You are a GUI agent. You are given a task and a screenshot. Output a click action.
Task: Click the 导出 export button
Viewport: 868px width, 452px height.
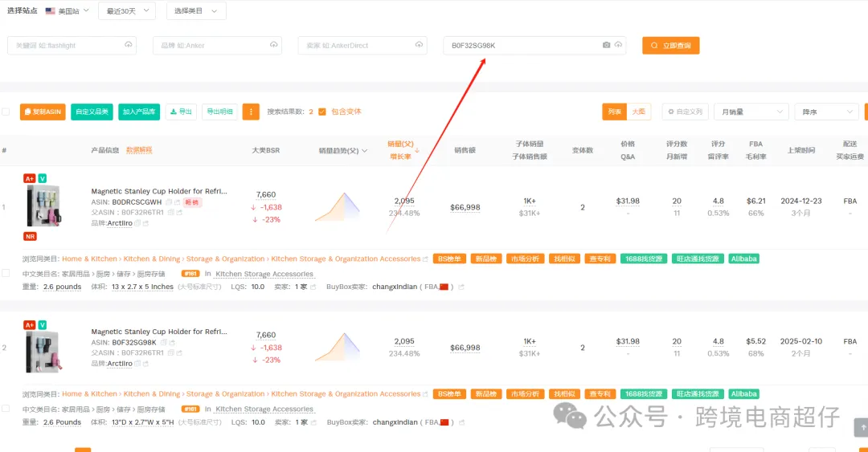point(181,112)
